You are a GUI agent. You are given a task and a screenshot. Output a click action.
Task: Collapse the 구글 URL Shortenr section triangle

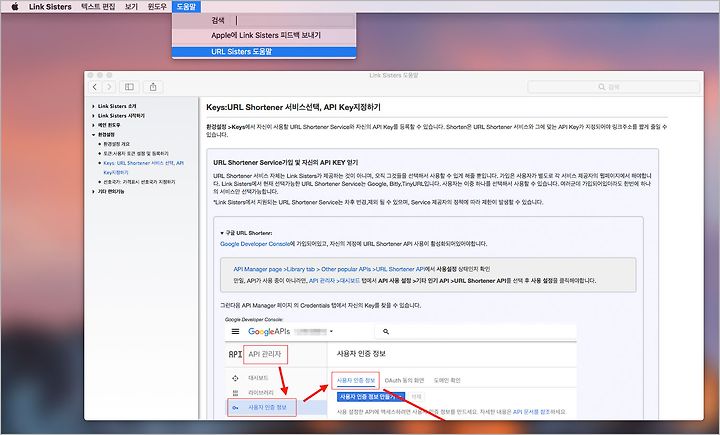pyautogui.click(x=222, y=233)
